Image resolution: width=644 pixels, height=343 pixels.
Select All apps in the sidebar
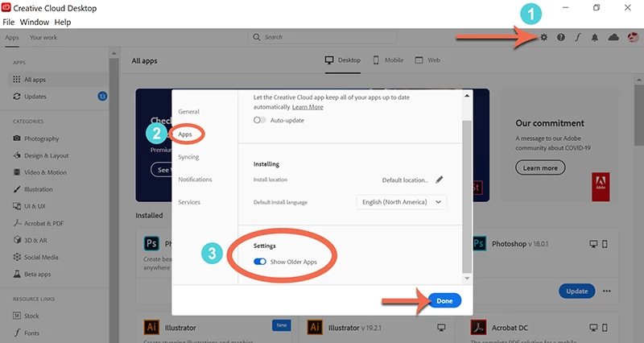tap(57, 79)
